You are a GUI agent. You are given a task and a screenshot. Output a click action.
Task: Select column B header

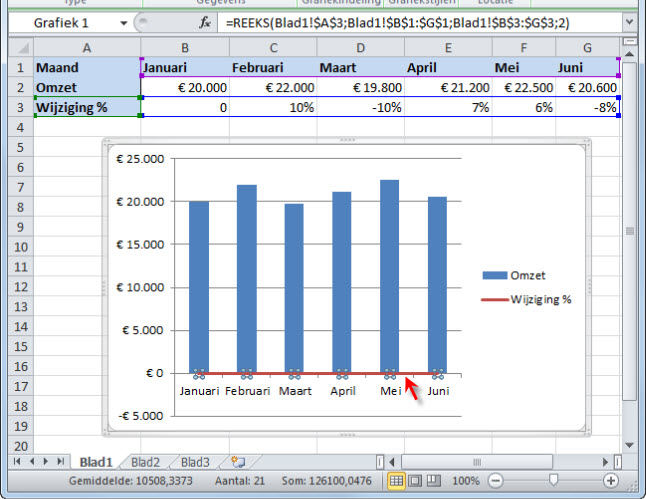tap(185, 48)
